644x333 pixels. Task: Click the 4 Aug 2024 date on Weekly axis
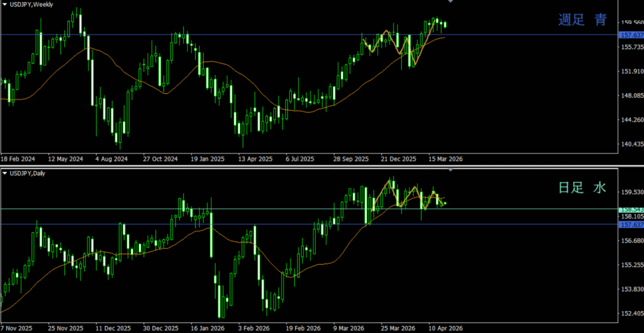pos(111,159)
